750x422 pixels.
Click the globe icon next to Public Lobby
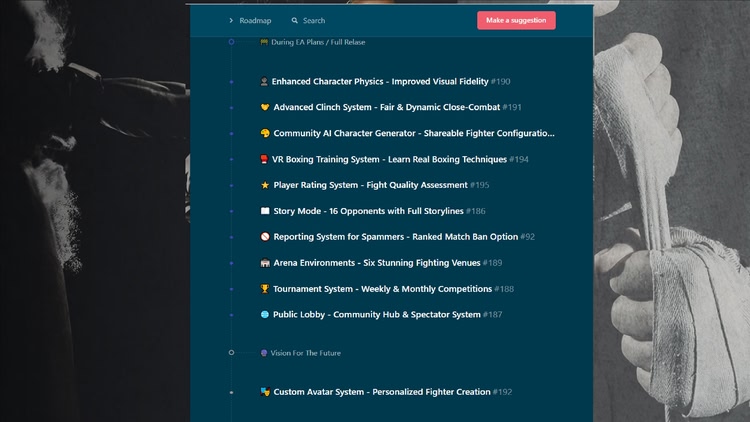click(x=265, y=315)
